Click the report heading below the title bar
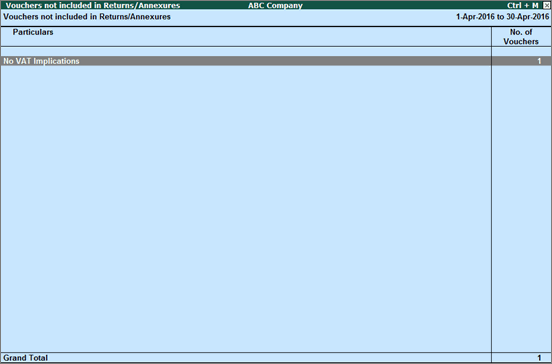552x364 pixels. tap(87, 17)
